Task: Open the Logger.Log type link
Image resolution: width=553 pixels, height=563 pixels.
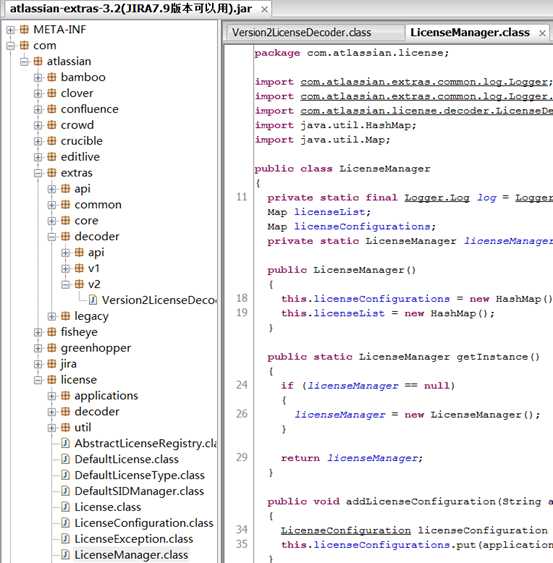Action: [437, 198]
